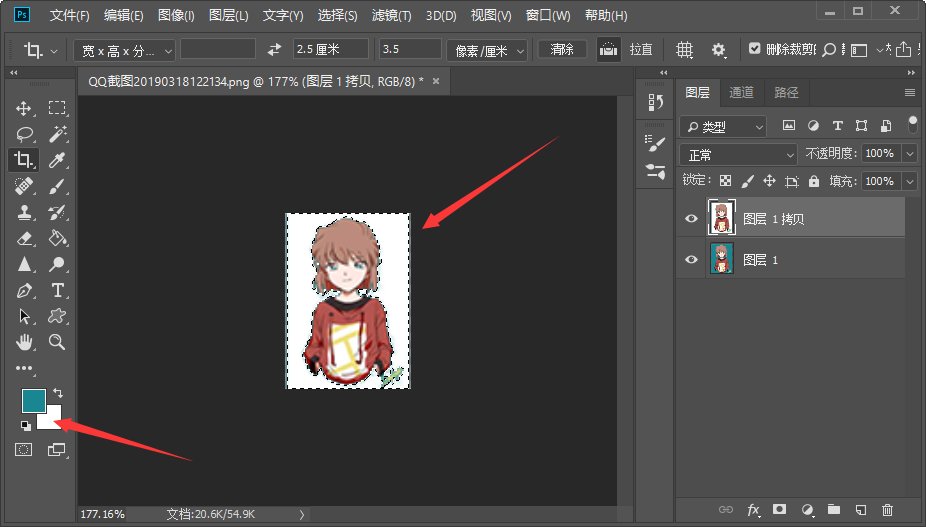Change the screen mode
This screenshot has height=527, width=926.
click(57, 450)
